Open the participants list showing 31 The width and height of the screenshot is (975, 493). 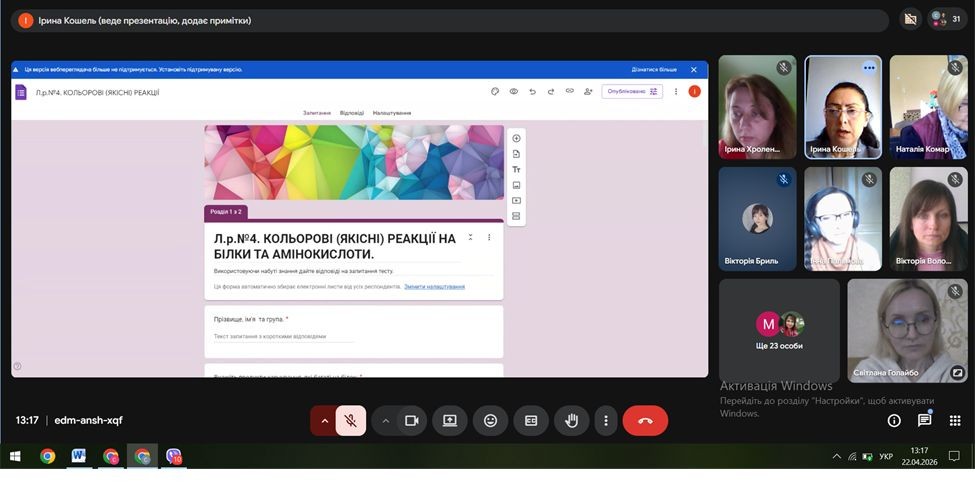click(948, 19)
